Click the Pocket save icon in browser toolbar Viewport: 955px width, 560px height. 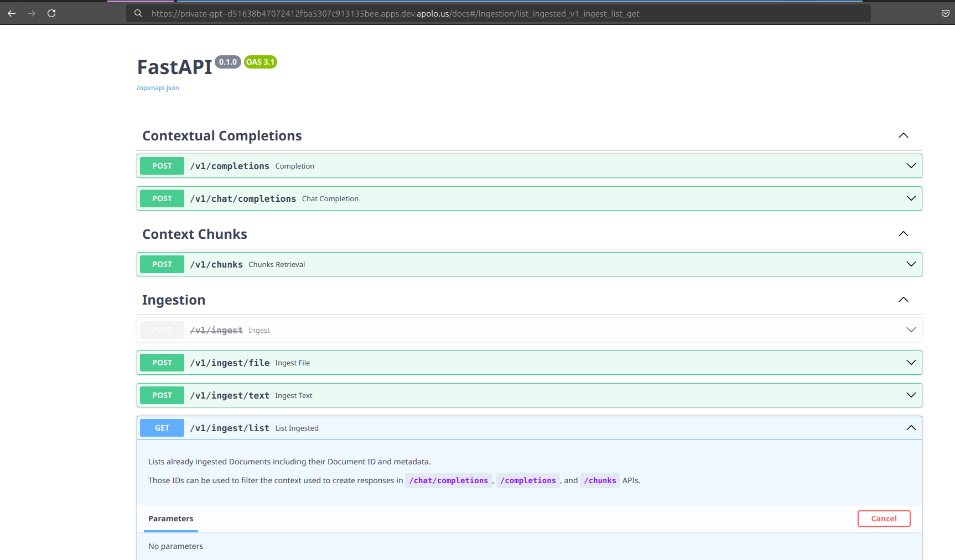(945, 13)
